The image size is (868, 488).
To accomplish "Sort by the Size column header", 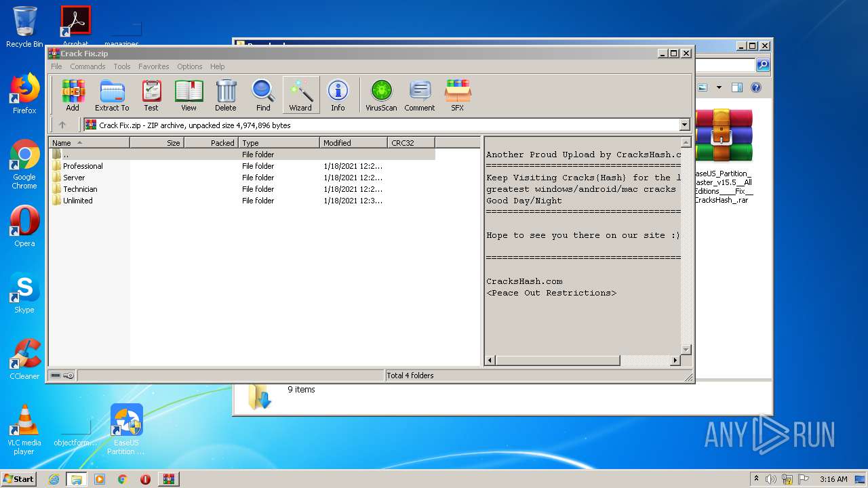I will pyautogui.click(x=157, y=142).
